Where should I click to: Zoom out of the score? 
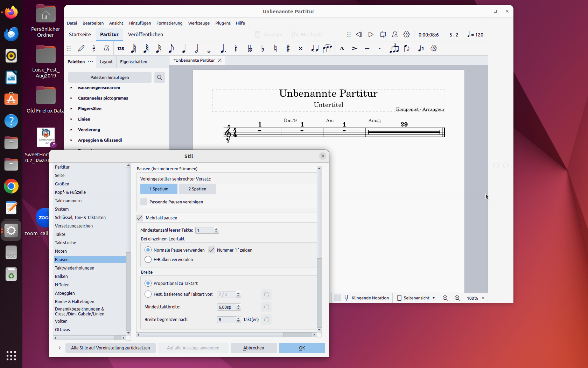[445, 298]
